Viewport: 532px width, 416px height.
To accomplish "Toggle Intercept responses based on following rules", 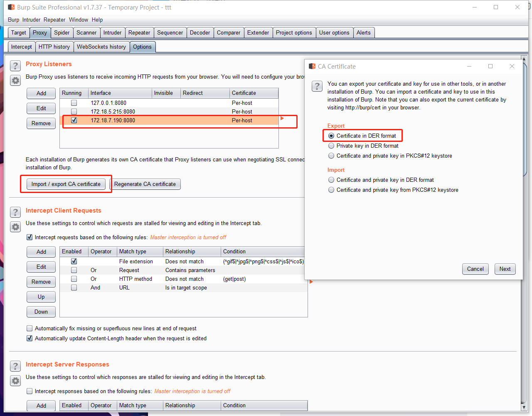I will click(30, 391).
